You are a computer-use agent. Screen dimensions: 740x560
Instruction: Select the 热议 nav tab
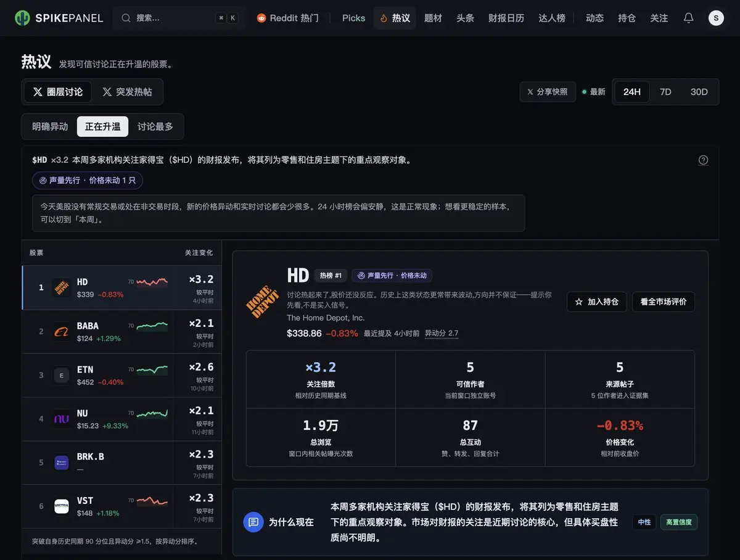click(x=395, y=18)
